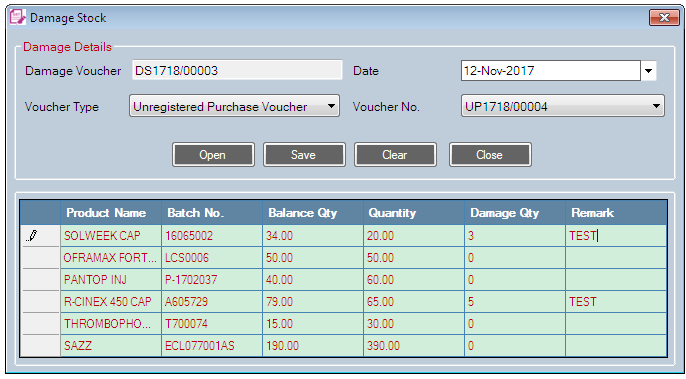
Task: Click batch number 16065002
Action: pos(212,236)
